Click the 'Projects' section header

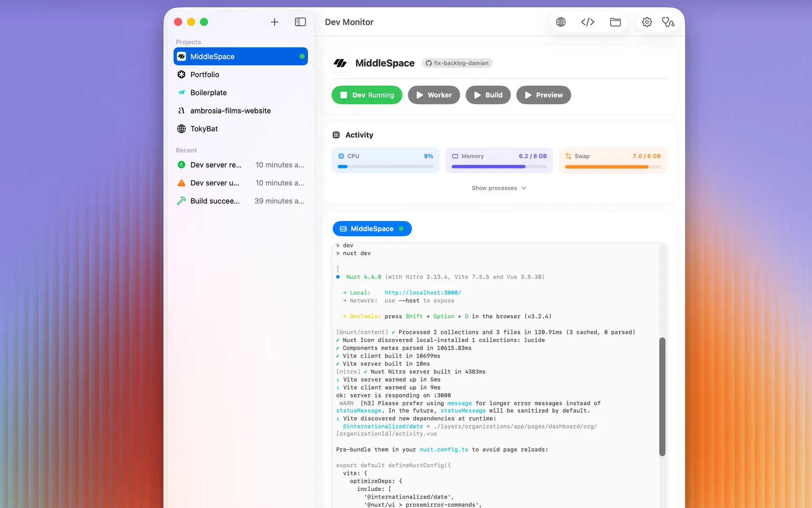(188, 42)
